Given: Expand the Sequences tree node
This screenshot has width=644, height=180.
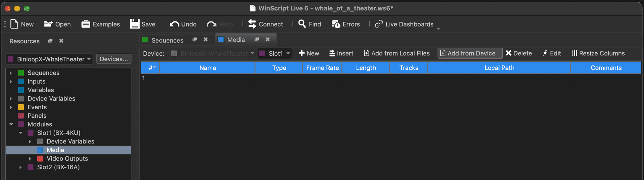Looking at the screenshot, I should tap(11, 73).
